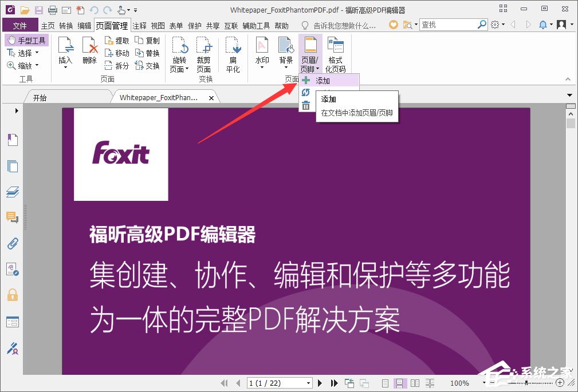Click the Split pages icon (拆分)
The height and width of the screenshot is (392, 578).
click(117, 65)
